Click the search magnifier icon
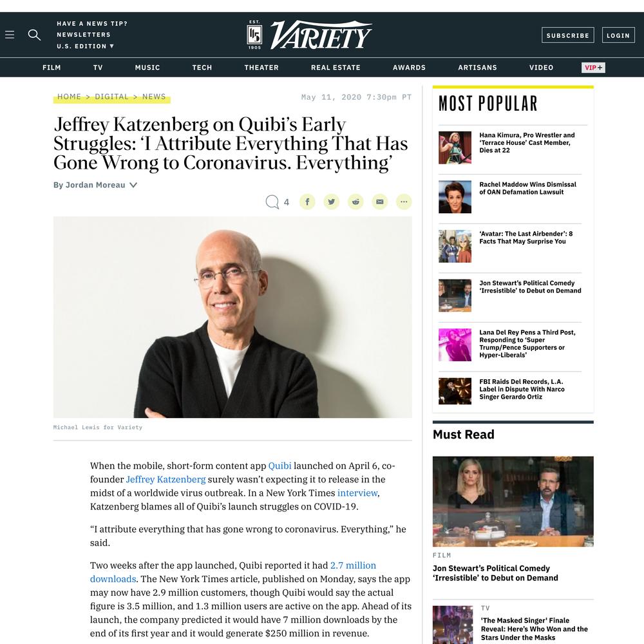This screenshot has width=644, height=644. click(x=34, y=35)
